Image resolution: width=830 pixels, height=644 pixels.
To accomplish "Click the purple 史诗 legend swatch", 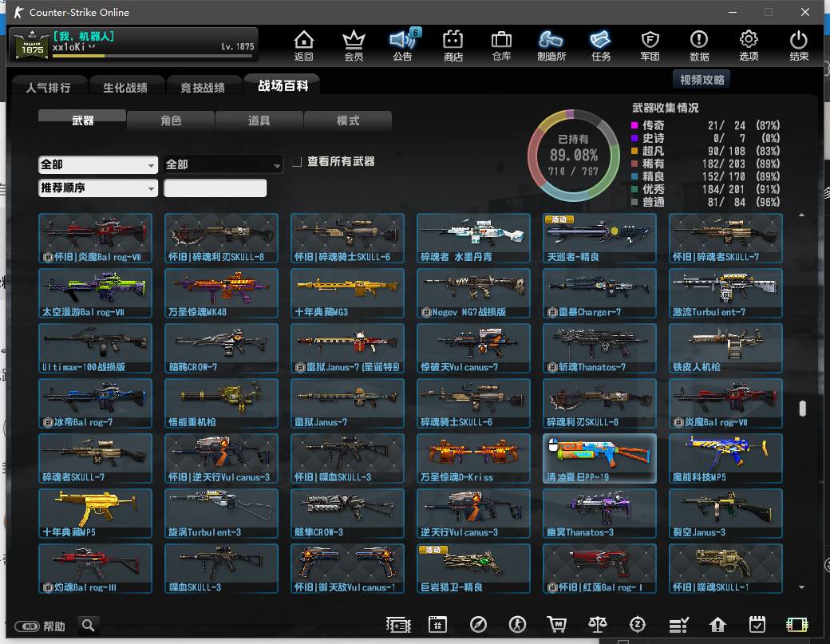I will (634, 138).
